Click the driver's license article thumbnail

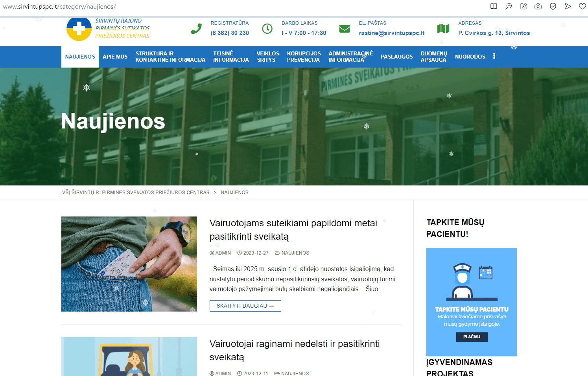tap(129, 264)
